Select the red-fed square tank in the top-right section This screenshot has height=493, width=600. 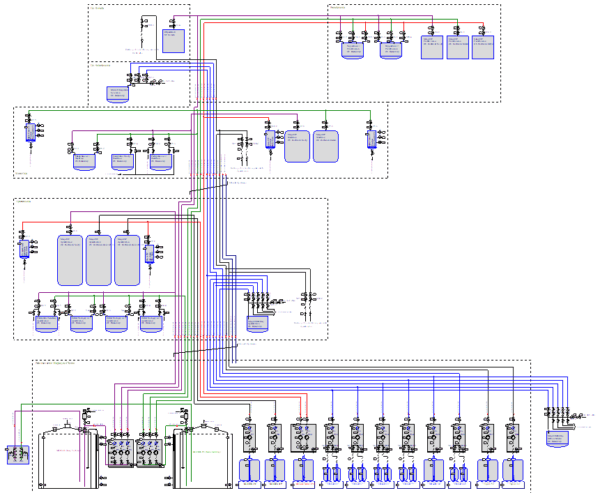point(483,47)
